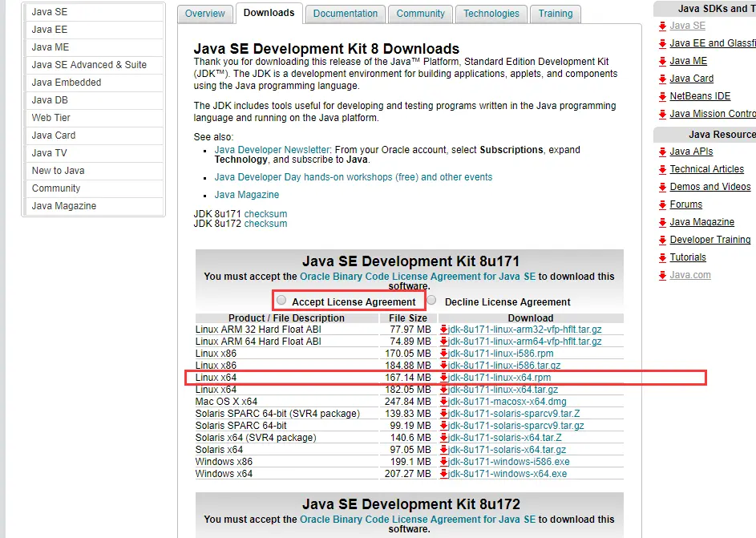The height and width of the screenshot is (538, 756).
Task: Select Accept License Agreement radio for 8u171
Action: point(281,301)
